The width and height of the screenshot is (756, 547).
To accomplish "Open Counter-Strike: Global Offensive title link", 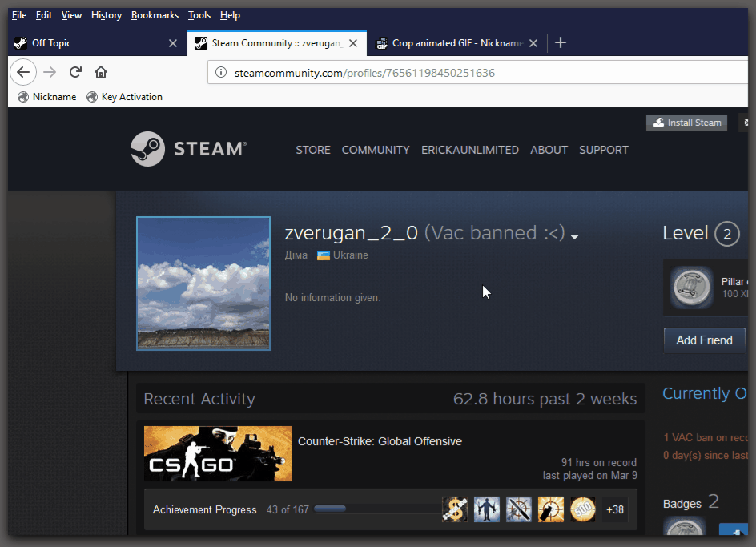I will (380, 441).
